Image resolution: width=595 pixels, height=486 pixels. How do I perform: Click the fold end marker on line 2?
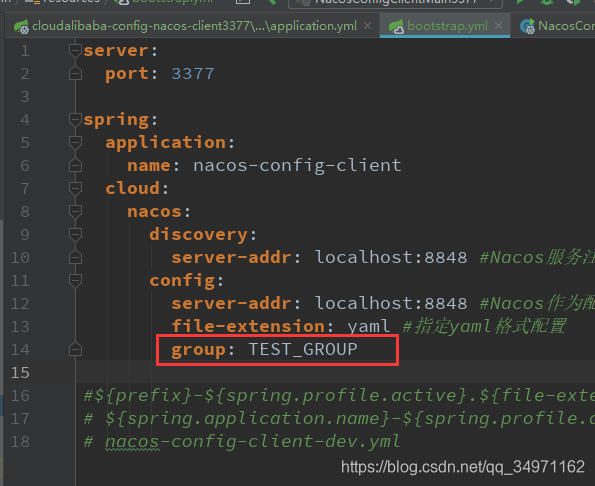(76, 74)
